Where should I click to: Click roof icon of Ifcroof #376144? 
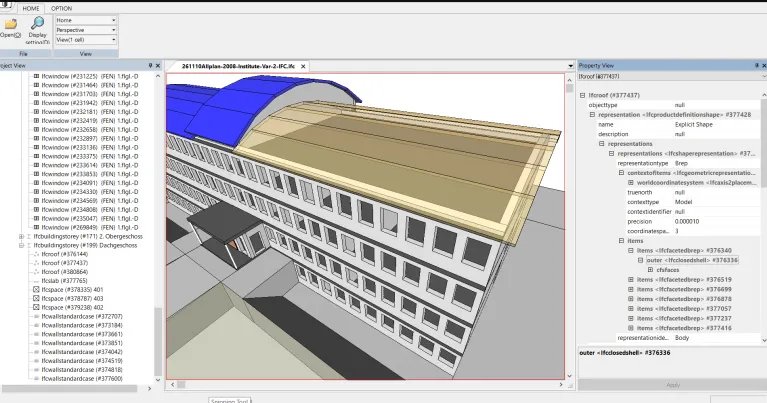[x=36, y=254]
